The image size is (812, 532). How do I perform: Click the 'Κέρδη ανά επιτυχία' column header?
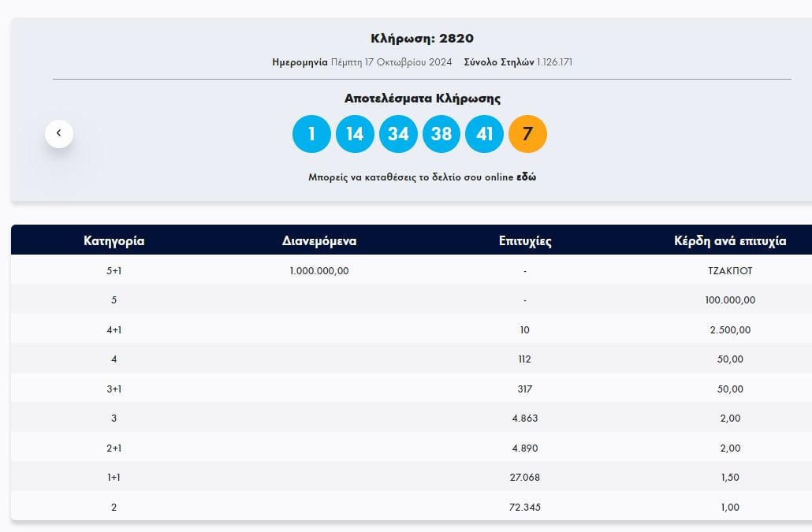click(730, 241)
